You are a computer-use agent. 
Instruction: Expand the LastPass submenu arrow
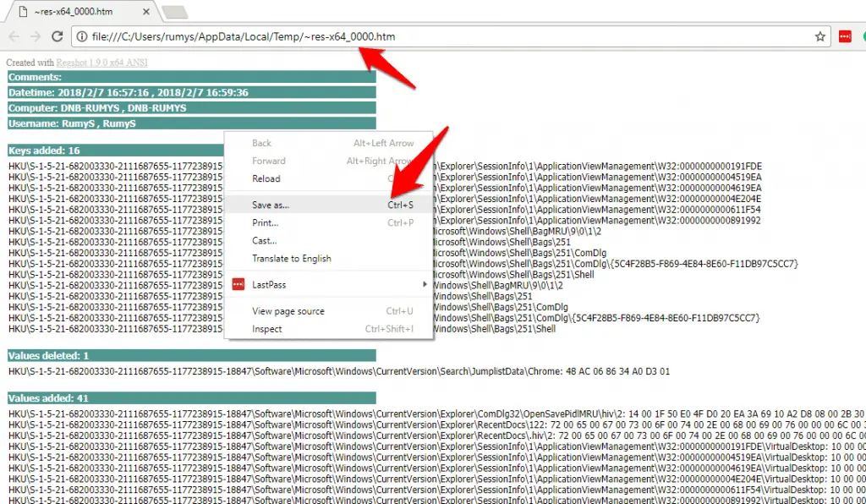coord(425,284)
